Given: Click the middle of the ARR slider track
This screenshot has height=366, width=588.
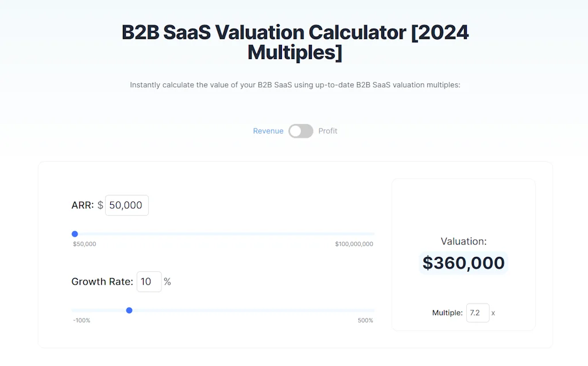Looking at the screenshot, I should [x=224, y=233].
